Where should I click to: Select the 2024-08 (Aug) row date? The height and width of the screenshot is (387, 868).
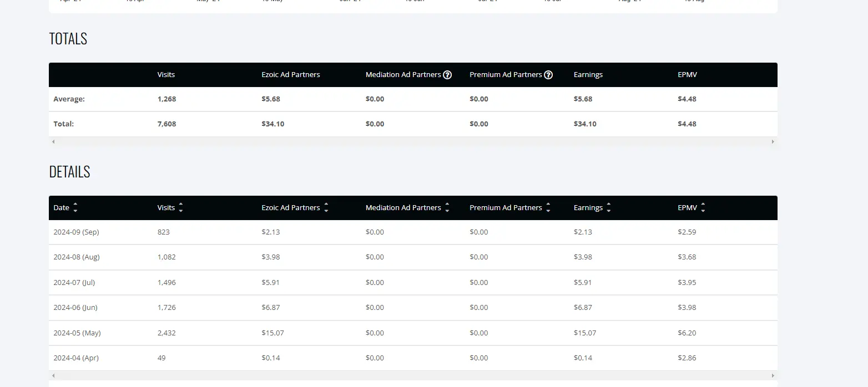click(77, 257)
